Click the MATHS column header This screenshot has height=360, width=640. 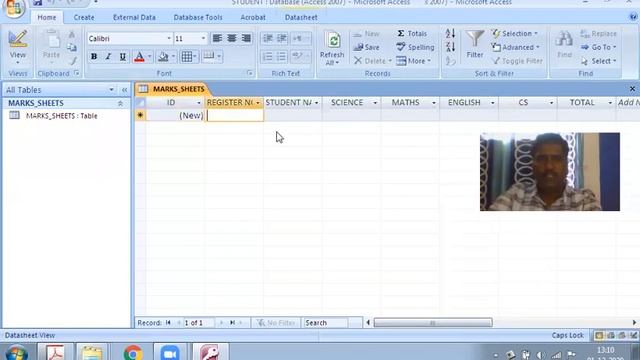point(410,102)
